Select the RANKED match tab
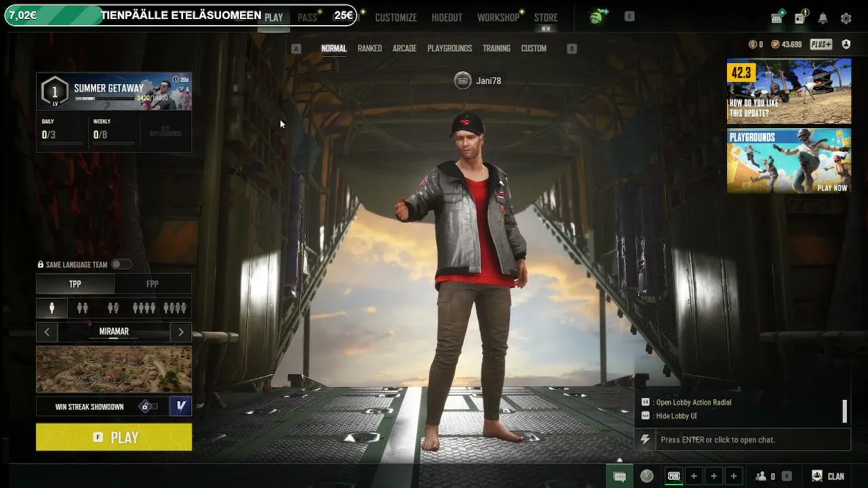This screenshot has width=868, height=488. point(370,48)
